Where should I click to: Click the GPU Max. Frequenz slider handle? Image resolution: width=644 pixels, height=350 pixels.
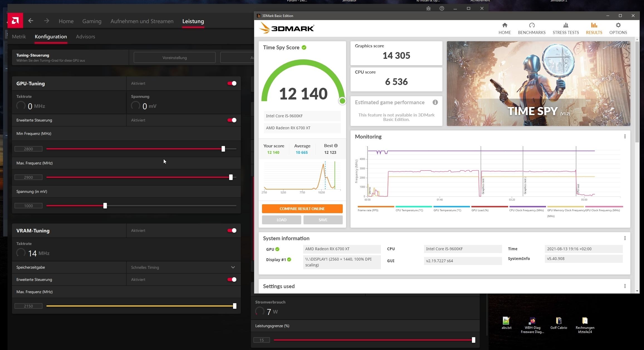click(x=231, y=177)
